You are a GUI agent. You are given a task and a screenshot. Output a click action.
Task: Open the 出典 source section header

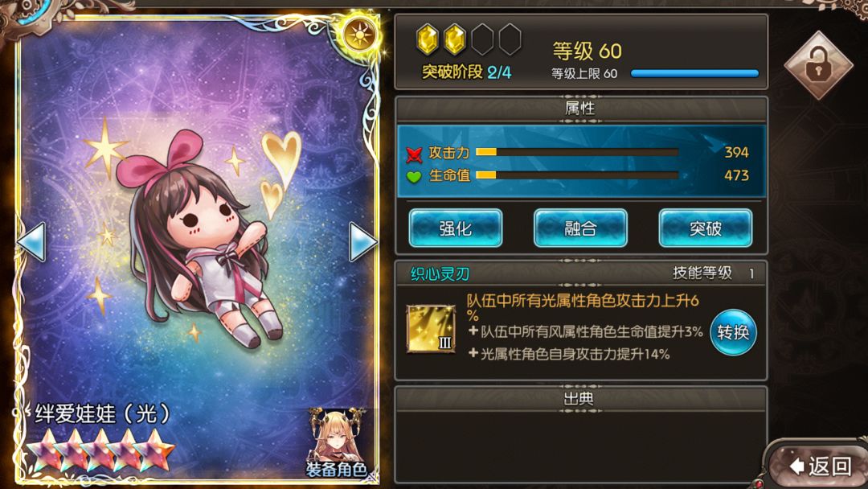coord(580,399)
